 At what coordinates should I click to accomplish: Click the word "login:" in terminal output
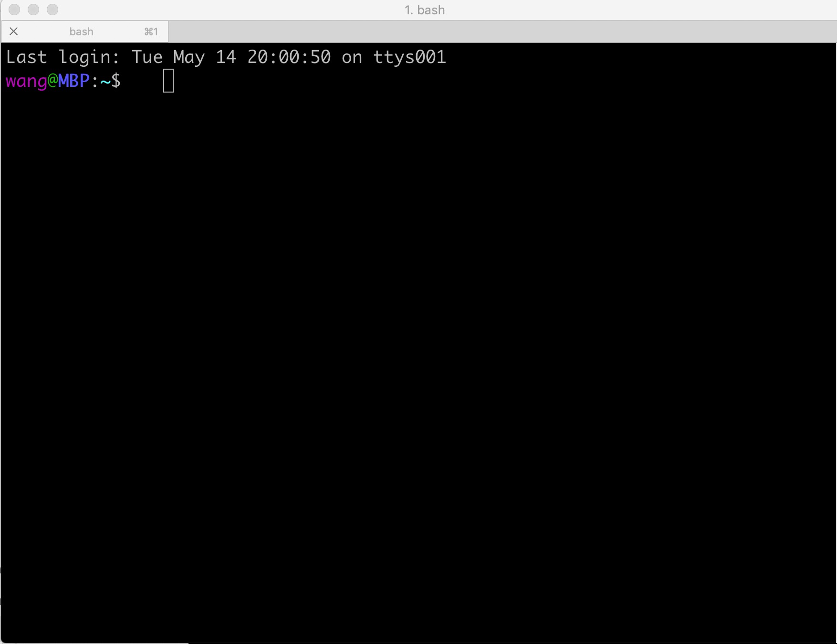coord(89,58)
